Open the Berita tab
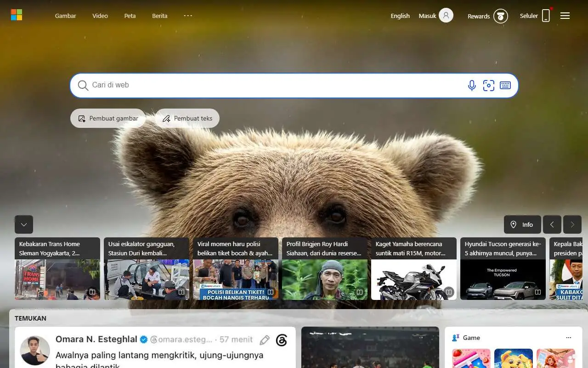Viewport: 588px width, 368px height. click(x=160, y=16)
